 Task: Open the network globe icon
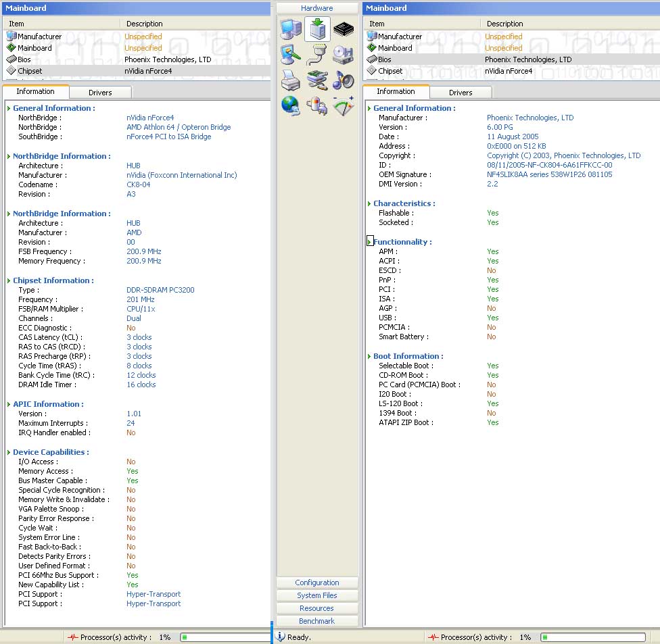pos(291,106)
